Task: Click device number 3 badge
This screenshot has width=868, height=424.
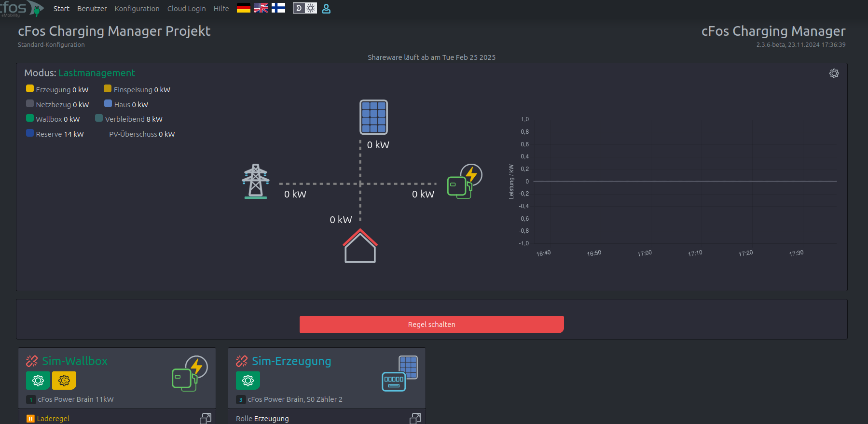Action: (x=241, y=400)
